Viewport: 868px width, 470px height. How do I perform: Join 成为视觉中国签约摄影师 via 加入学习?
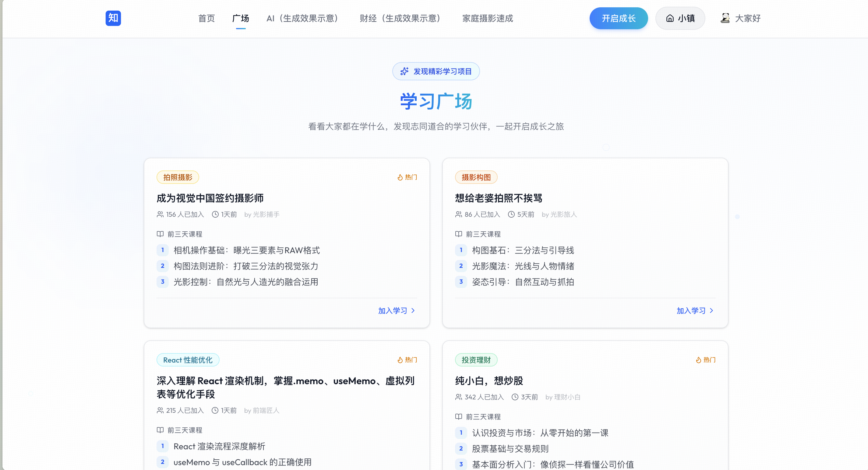click(396, 311)
